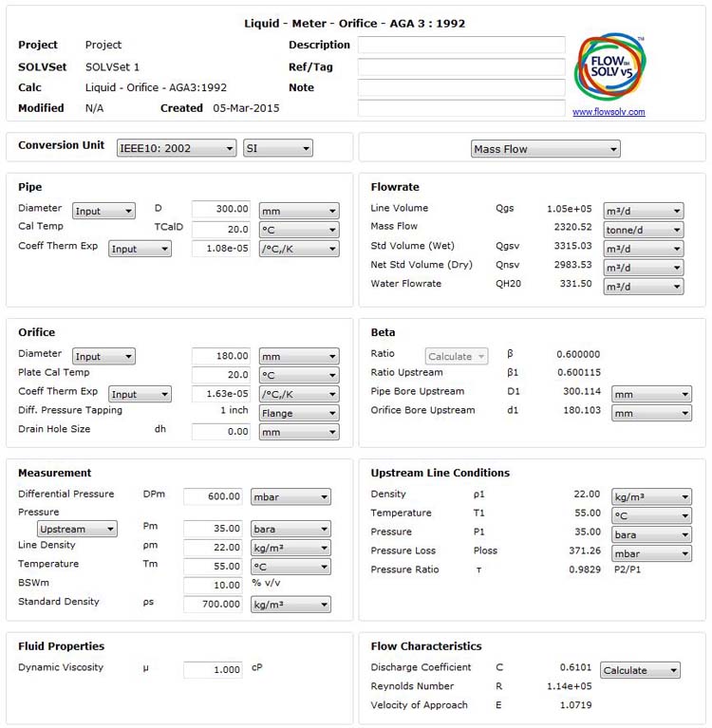Open the Mass Flow tonne/d unit dropdown

(643, 230)
